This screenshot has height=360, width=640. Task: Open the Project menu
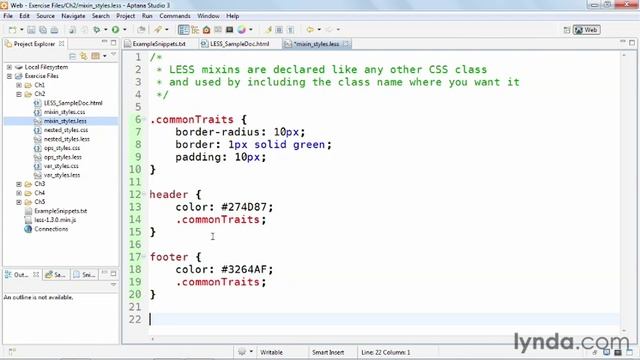[x=125, y=16]
